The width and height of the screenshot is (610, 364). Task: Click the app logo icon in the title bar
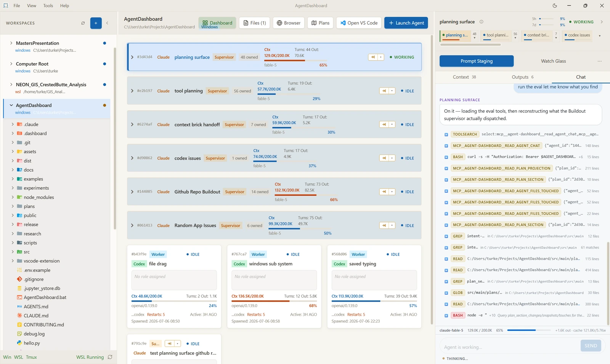(x=6, y=6)
